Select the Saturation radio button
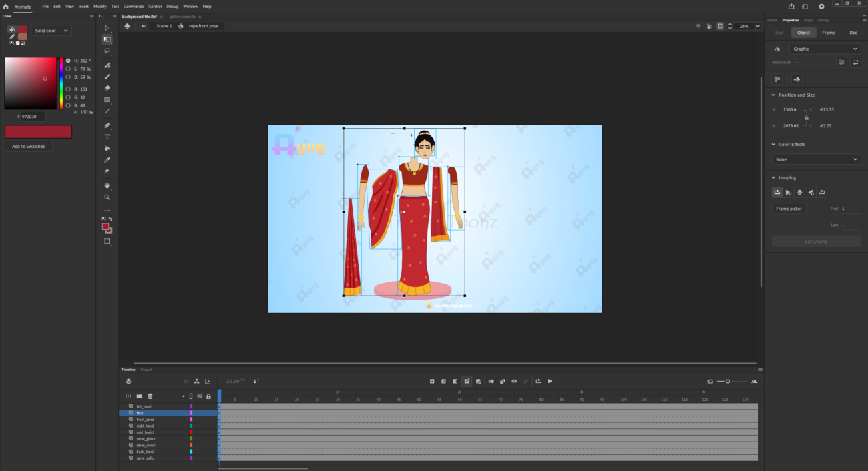Image resolution: width=868 pixels, height=471 pixels. [68, 69]
